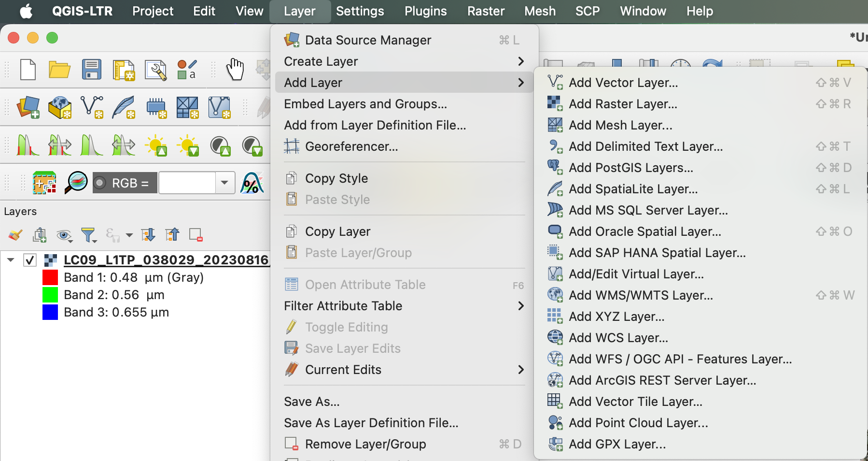Click the New Temporary Scratch Layer icon

click(x=156, y=108)
